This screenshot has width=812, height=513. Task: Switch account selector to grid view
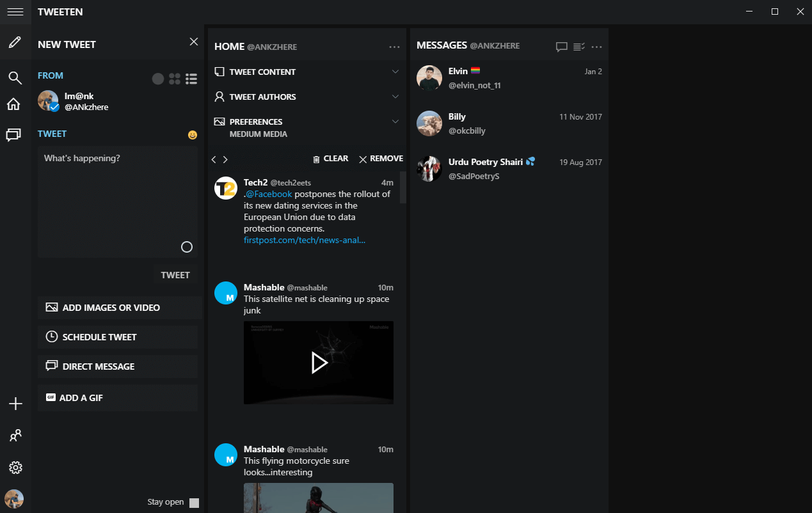[174, 78]
